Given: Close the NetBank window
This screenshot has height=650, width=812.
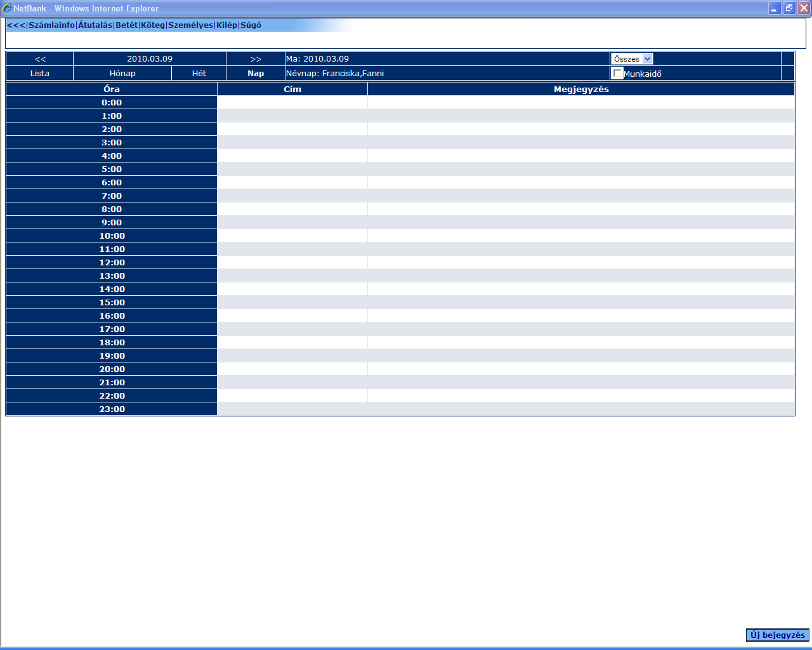Looking at the screenshot, I should tap(804, 8).
